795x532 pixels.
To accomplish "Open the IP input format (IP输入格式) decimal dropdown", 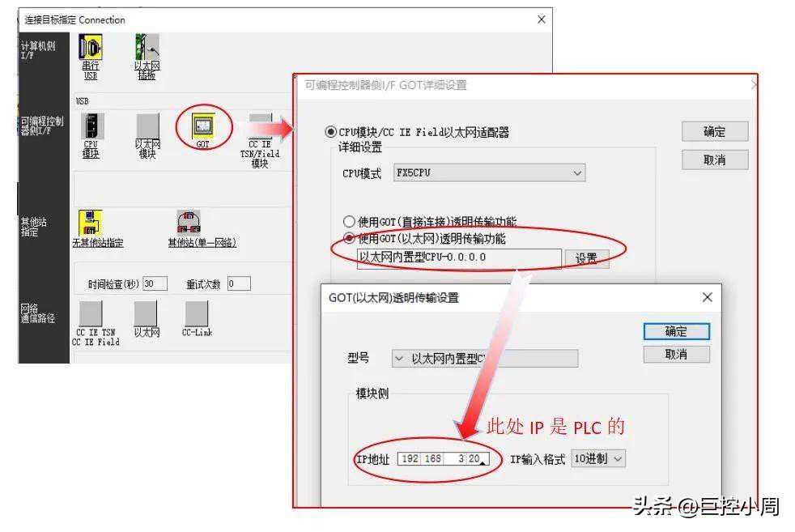I will point(598,458).
